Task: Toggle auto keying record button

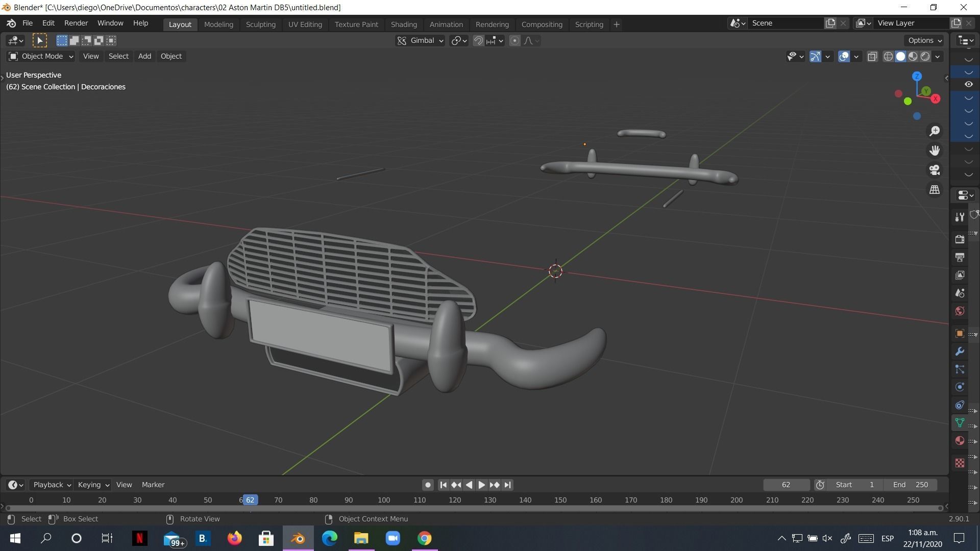Action: tap(428, 485)
